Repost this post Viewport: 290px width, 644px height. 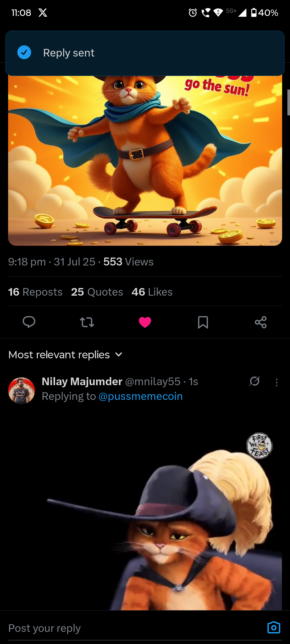click(87, 322)
